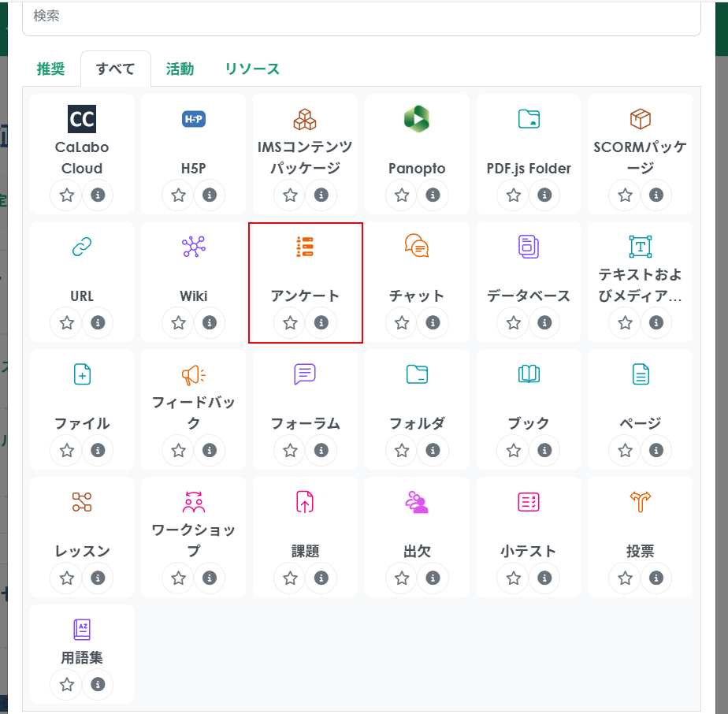Select the 小テスト quiz icon
The height and width of the screenshot is (714, 728).
[x=528, y=502]
